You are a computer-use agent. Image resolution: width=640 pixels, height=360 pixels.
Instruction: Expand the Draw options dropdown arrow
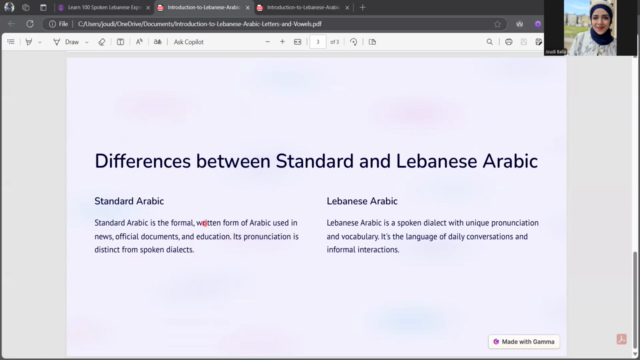pos(87,42)
